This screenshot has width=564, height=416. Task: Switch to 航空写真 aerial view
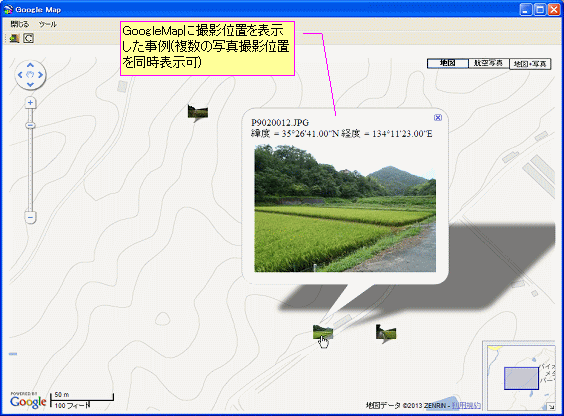(488, 63)
